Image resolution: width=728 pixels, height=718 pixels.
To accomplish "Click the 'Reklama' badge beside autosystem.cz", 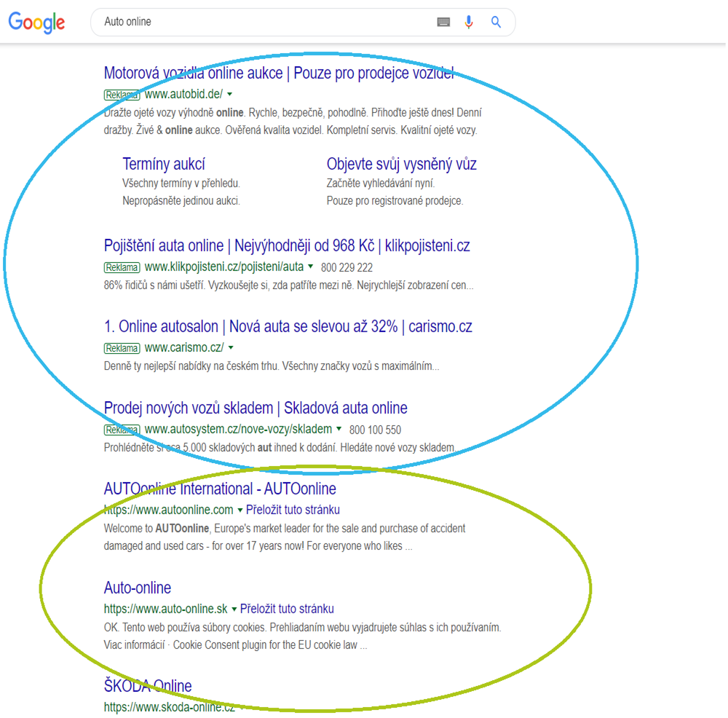I will 122,430.
